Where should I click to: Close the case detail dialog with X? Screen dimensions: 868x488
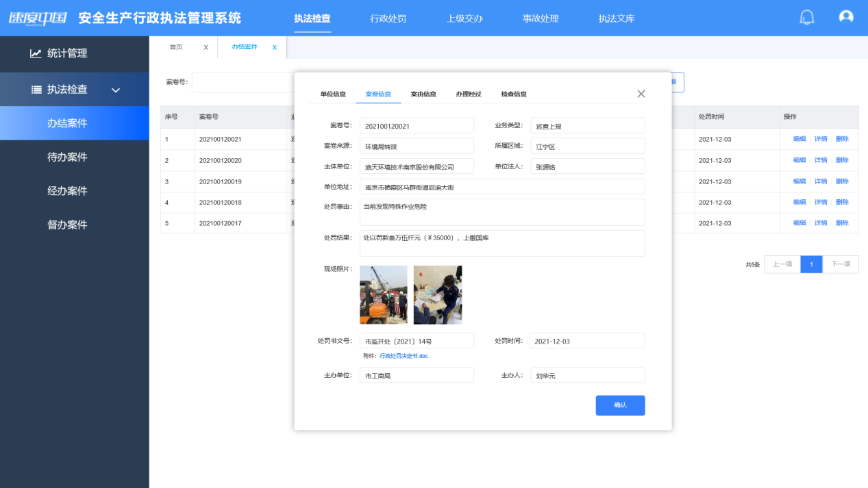(x=641, y=94)
